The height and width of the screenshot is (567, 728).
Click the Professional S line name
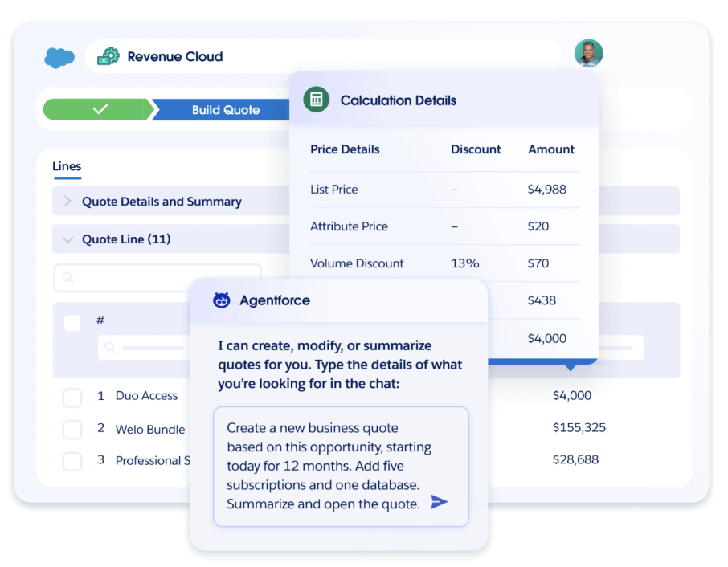(x=153, y=460)
